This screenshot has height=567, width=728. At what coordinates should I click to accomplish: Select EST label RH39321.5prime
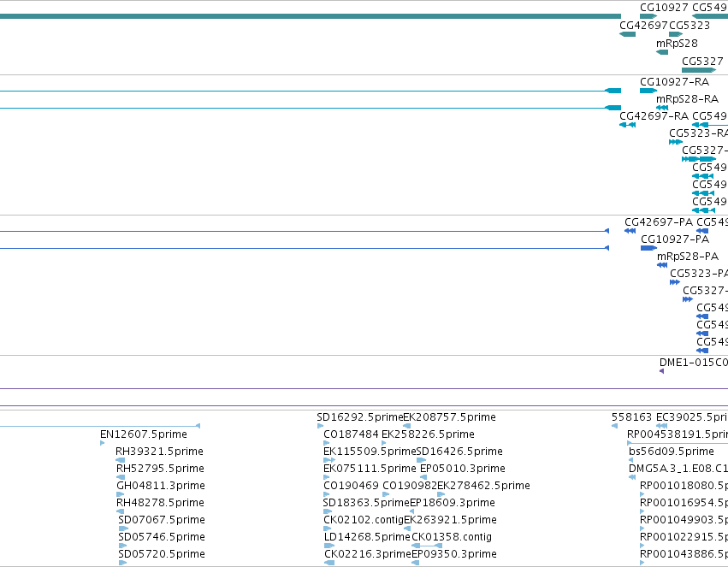pos(159,452)
